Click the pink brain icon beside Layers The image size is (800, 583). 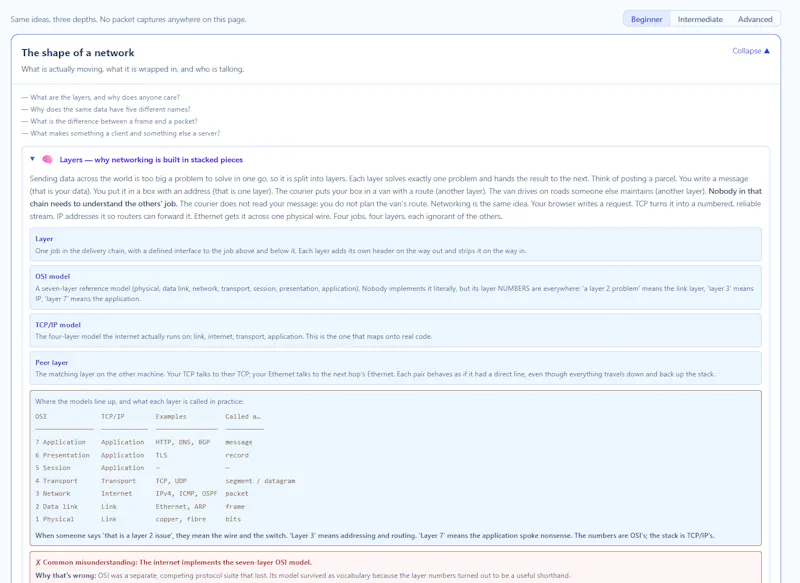[x=47, y=160]
